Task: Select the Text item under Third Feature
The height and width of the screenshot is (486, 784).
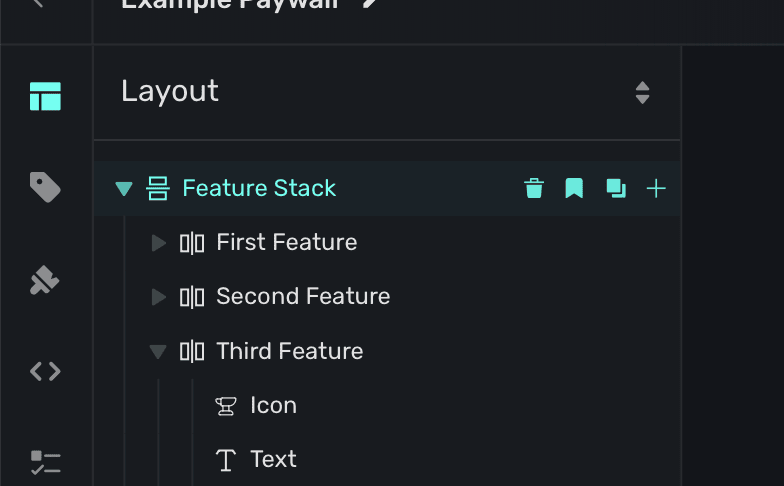Action: pyautogui.click(x=273, y=459)
